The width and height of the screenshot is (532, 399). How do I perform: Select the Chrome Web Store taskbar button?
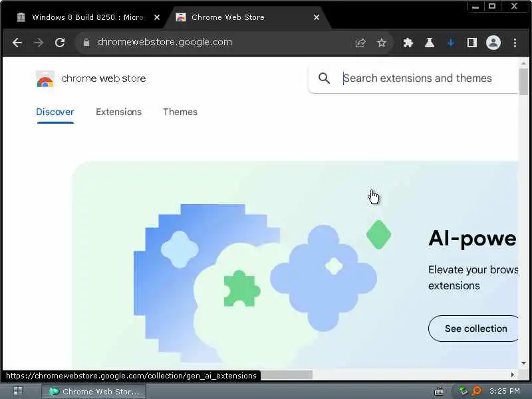(x=93, y=392)
